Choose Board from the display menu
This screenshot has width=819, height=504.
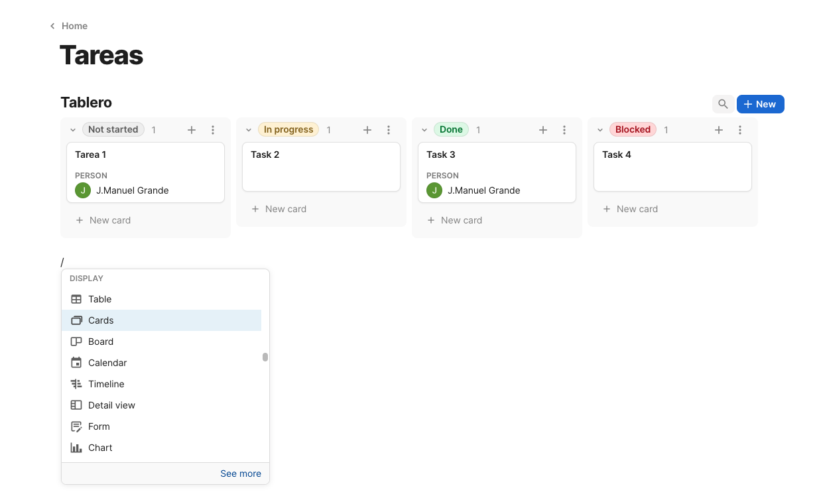[x=100, y=342]
